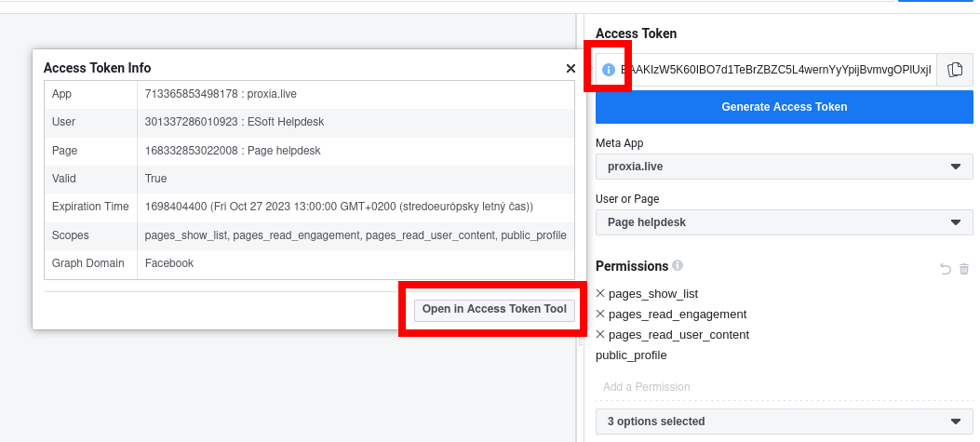Image resolution: width=980 pixels, height=442 pixels.
Task: Close the Access Token Info popup
Action: 571,68
